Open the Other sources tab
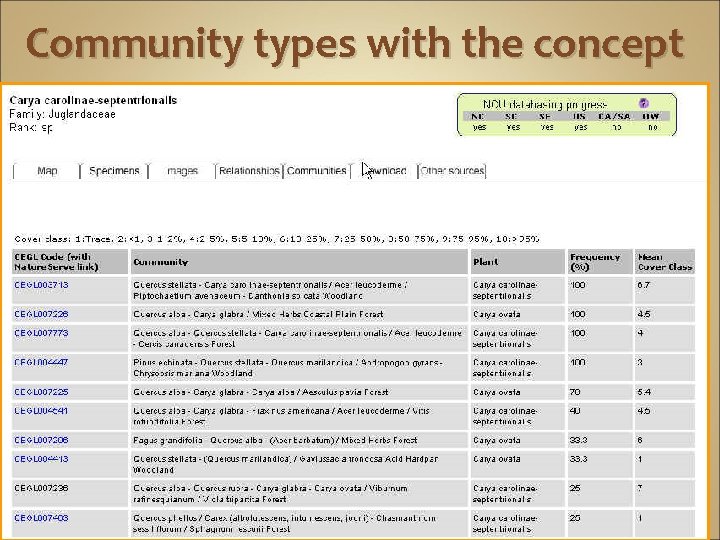The height and width of the screenshot is (540, 720). click(x=452, y=171)
